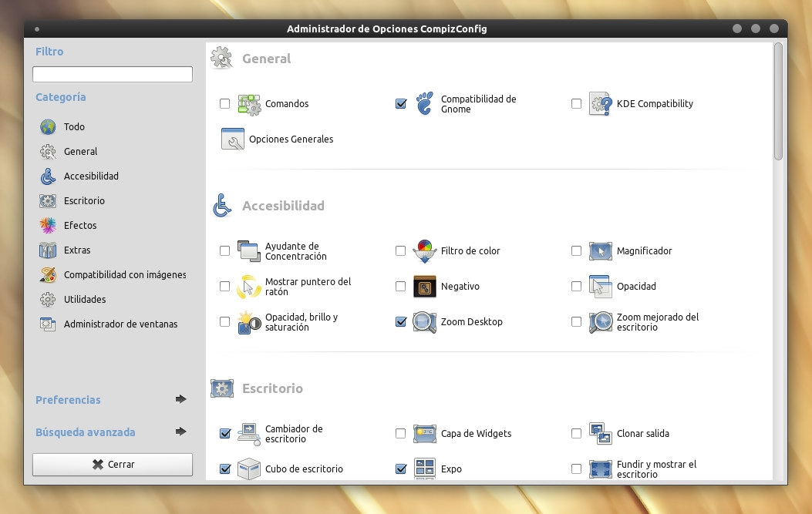Click the Cerrar button

tap(113, 465)
